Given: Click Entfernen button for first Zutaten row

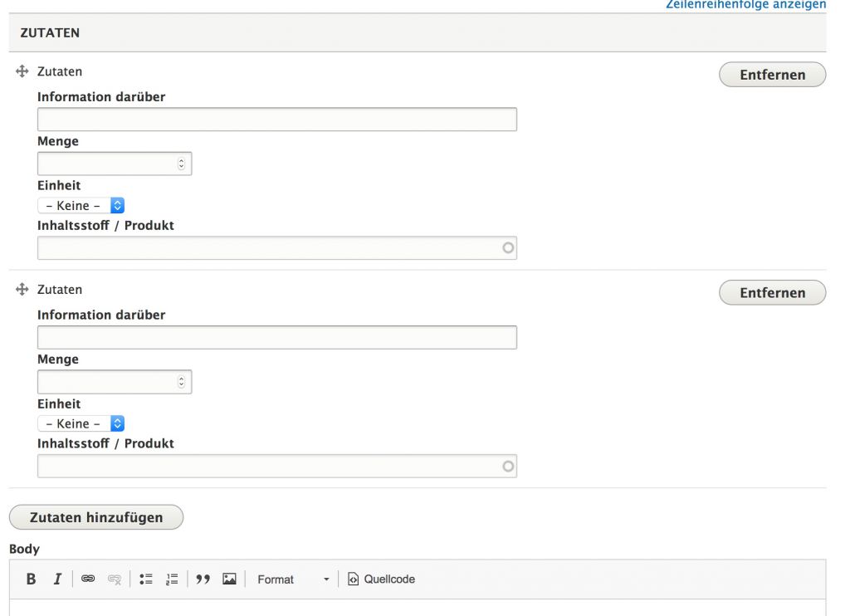Looking at the screenshot, I should tap(772, 75).
